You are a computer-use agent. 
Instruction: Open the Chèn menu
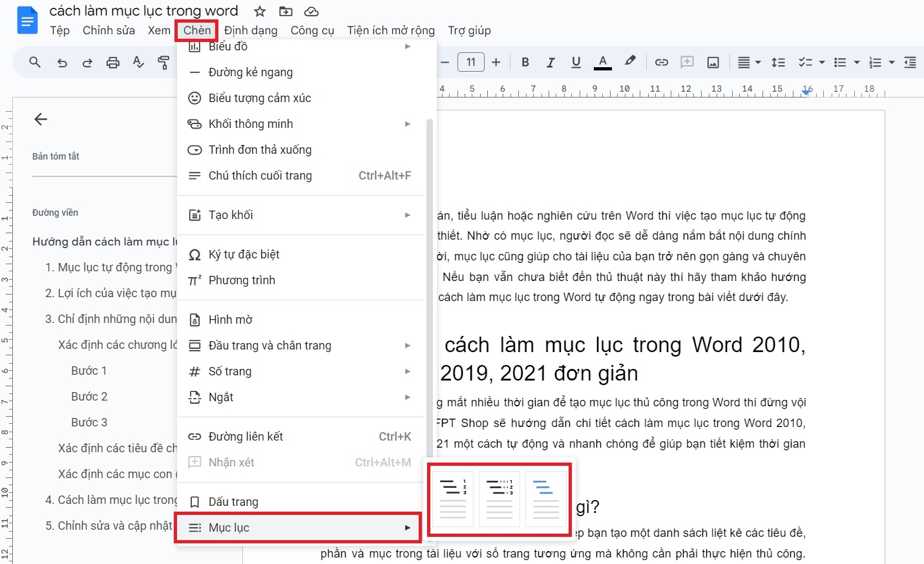coord(197,30)
